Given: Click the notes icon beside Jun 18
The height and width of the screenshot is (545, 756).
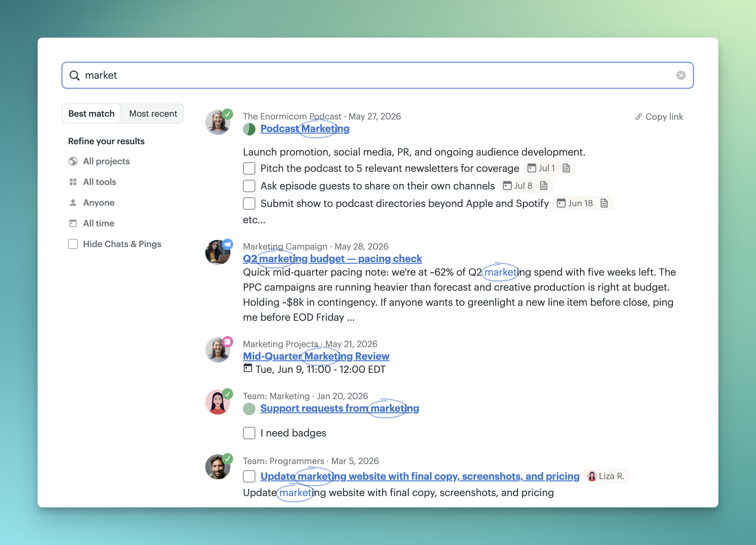Looking at the screenshot, I should coord(604,203).
